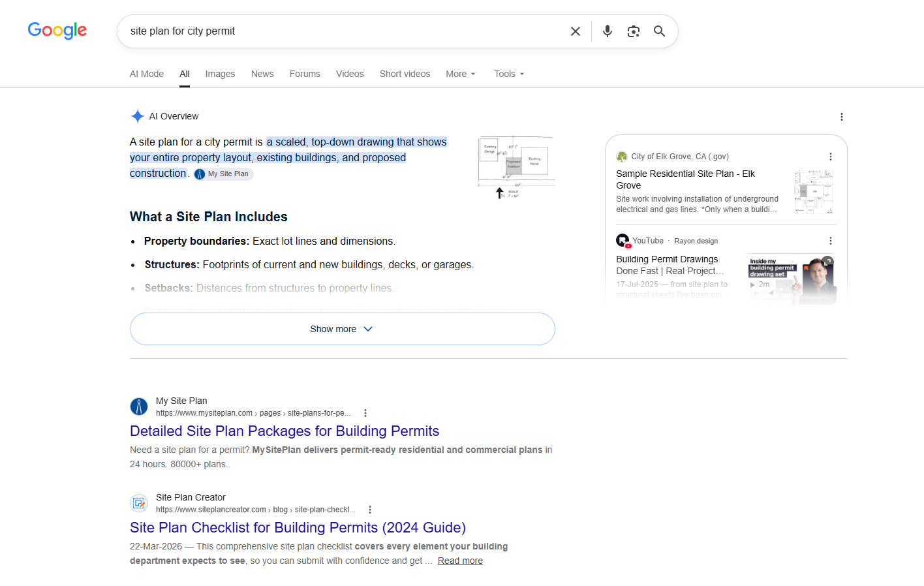Click City of Elk Grove favicon
This screenshot has width=924, height=586.
tap(622, 157)
